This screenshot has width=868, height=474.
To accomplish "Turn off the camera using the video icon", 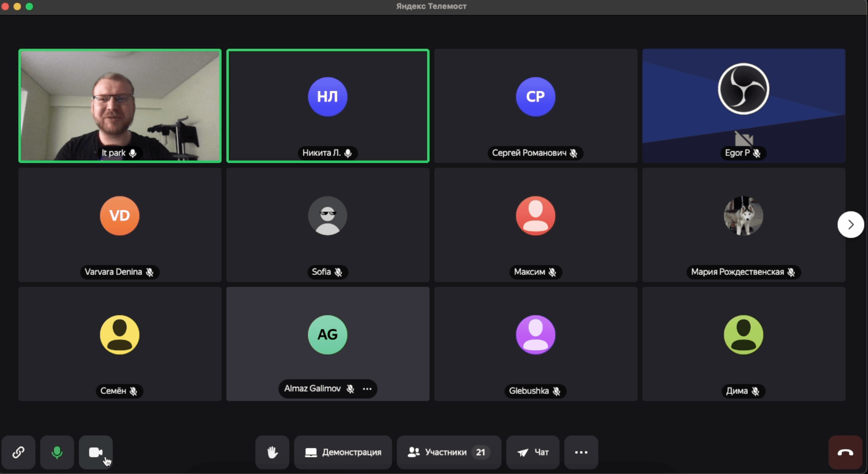I will [x=96, y=452].
